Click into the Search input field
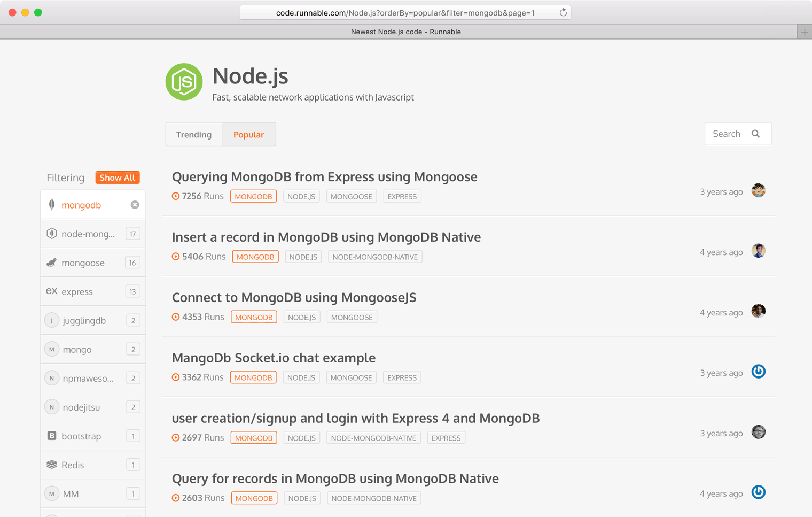The image size is (812, 517). (727, 134)
